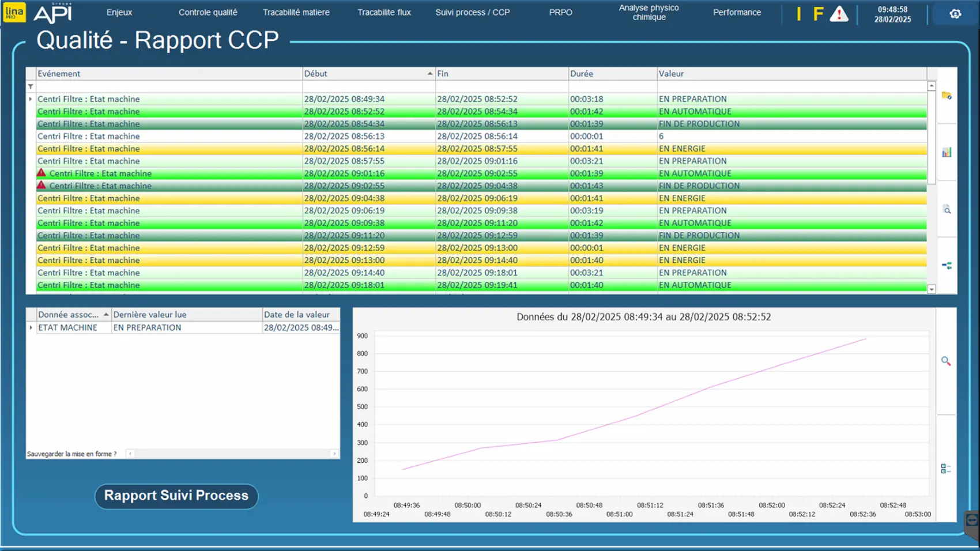The image size is (980, 551).
Task: Open the Suivi process / CCP menu
Action: point(472,12)
